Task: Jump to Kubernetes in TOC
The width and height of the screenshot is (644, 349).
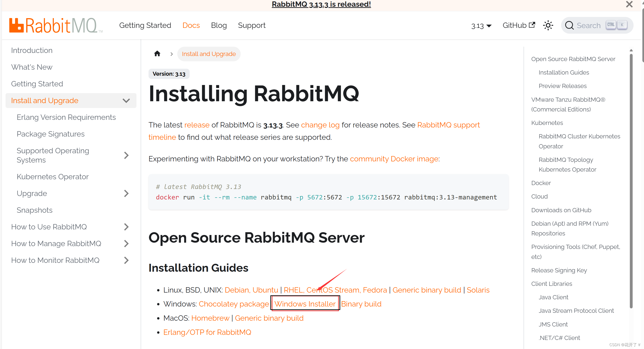Action: (547, 123)
